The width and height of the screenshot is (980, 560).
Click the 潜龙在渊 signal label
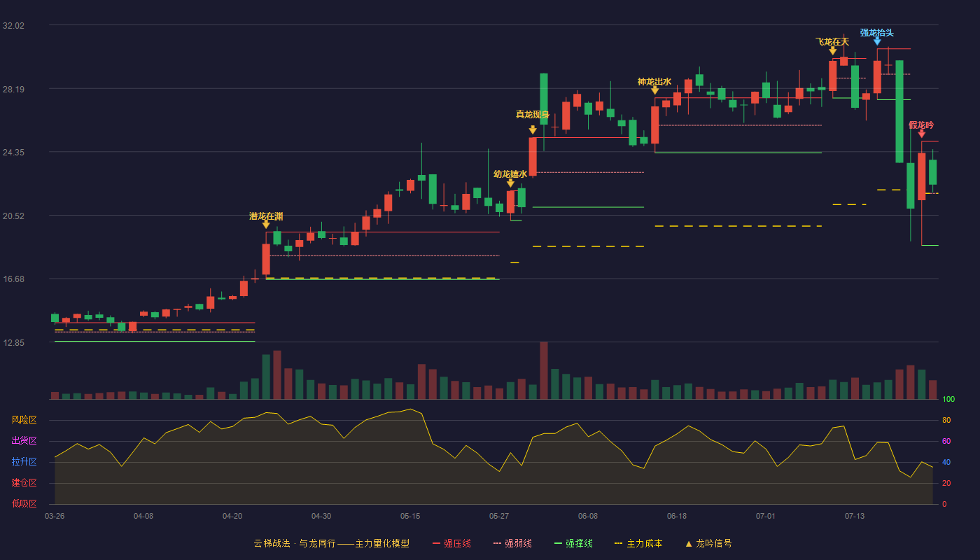coord(266,216)
